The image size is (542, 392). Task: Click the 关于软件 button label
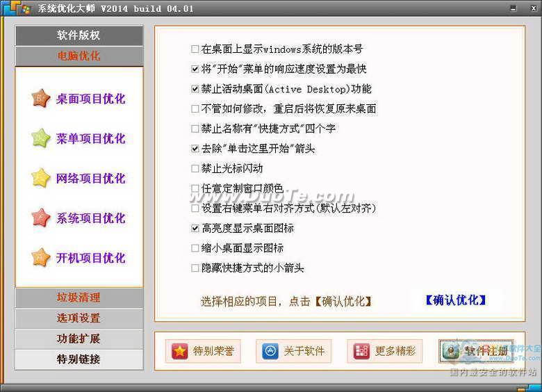coord(304,351)
